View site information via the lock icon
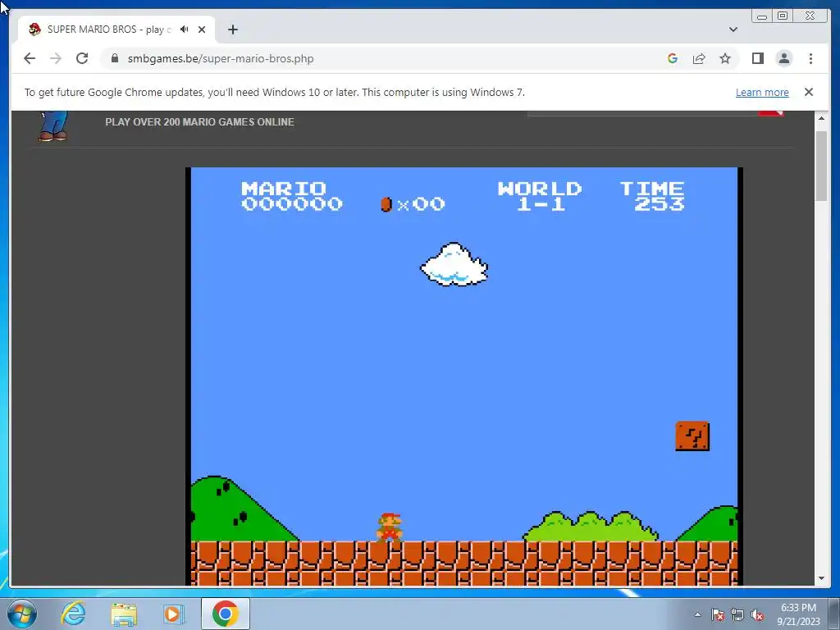This screenshot has width=840, height=630. coord(115,58)
